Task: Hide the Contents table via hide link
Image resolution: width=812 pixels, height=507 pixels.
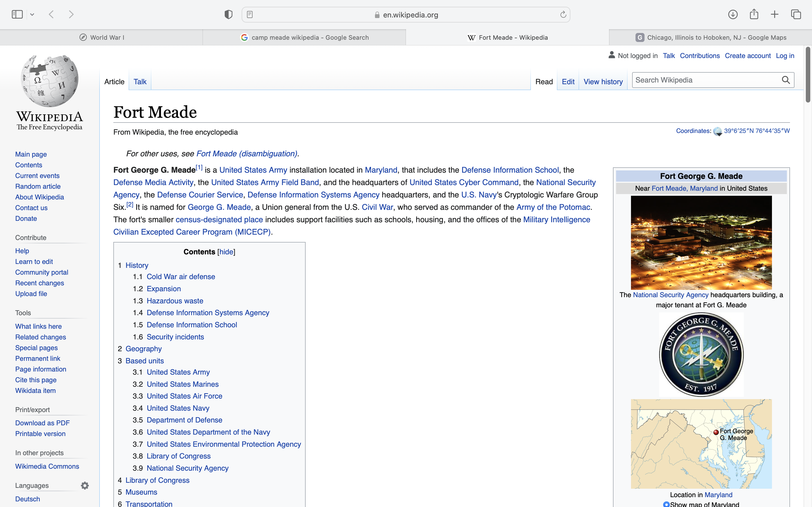Action: [226, 252]
